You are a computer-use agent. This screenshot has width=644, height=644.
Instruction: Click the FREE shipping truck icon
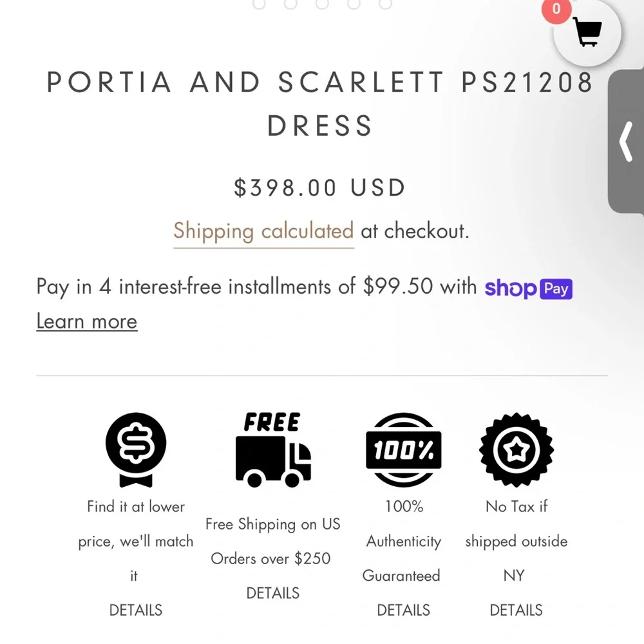(x=273, y=450)
